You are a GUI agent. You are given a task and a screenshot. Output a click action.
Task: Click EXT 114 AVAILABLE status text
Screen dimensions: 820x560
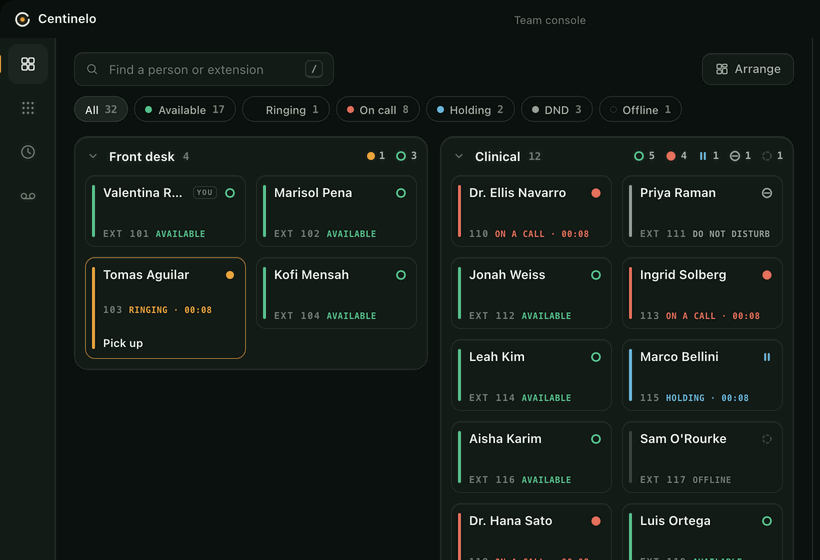coord(520,398)
